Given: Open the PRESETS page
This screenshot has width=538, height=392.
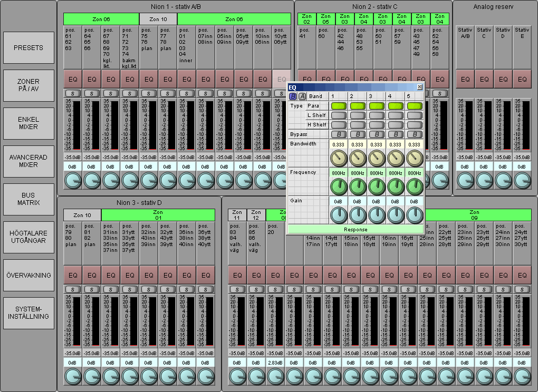Looking at the screenshot, I should click(28, 47).
